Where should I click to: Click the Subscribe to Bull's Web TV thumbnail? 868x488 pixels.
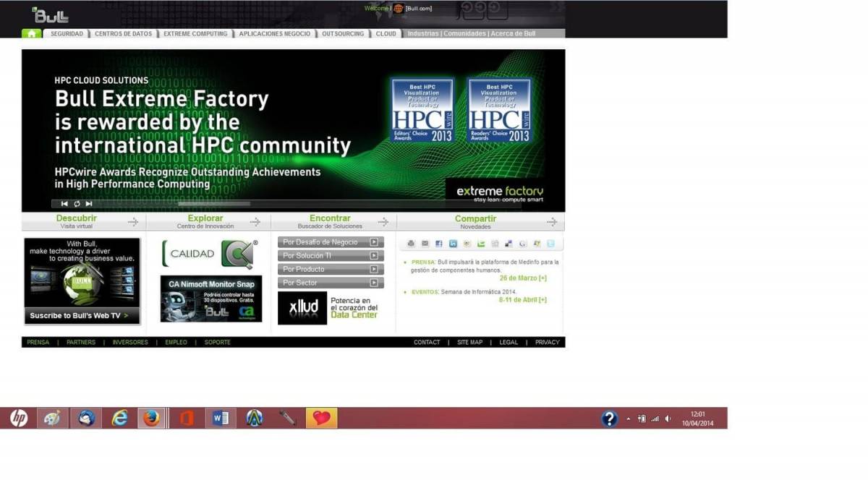point(82,281)
